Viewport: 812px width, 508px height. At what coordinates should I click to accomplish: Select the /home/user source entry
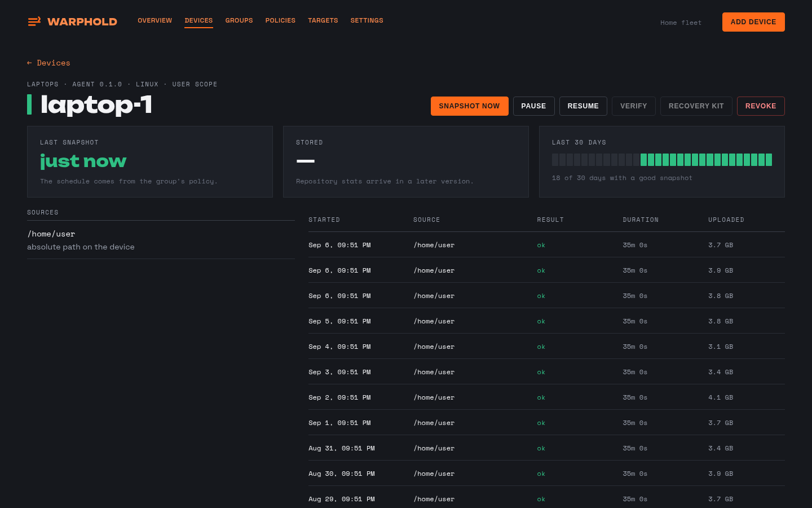pos(161,240)
